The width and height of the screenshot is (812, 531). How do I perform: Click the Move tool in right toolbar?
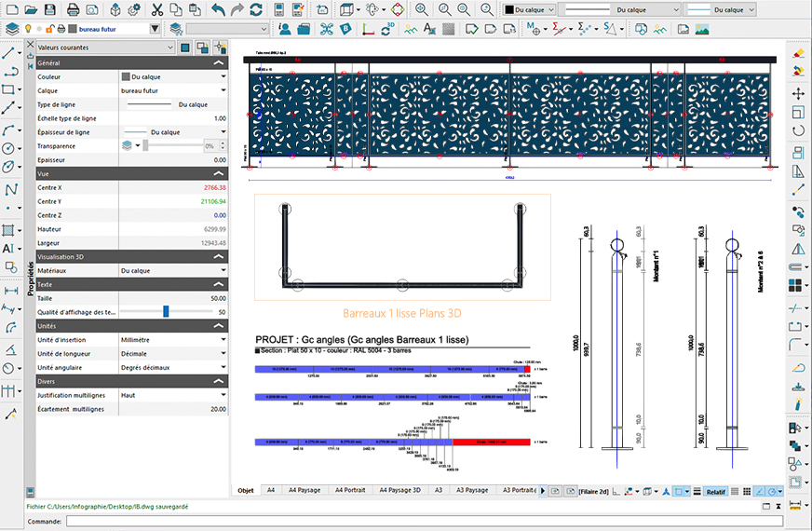798,93
